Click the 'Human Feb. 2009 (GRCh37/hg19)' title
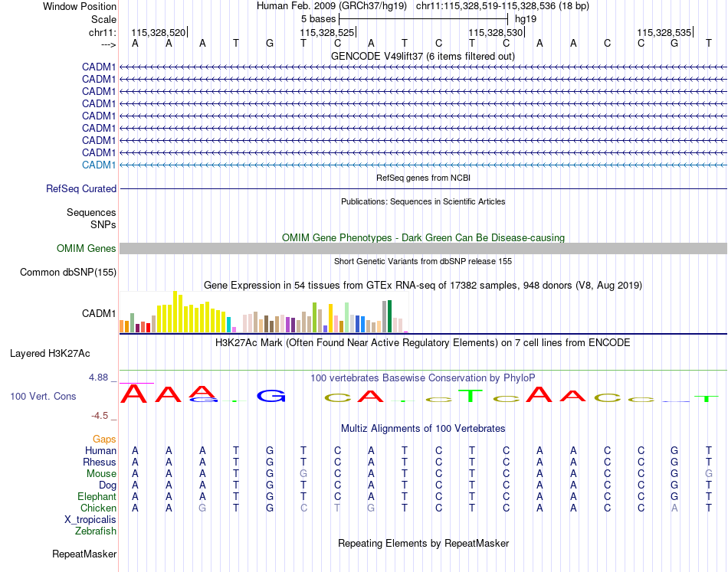Image resolution: width=728 pixels, height=572 pixels. coord(332,6)
